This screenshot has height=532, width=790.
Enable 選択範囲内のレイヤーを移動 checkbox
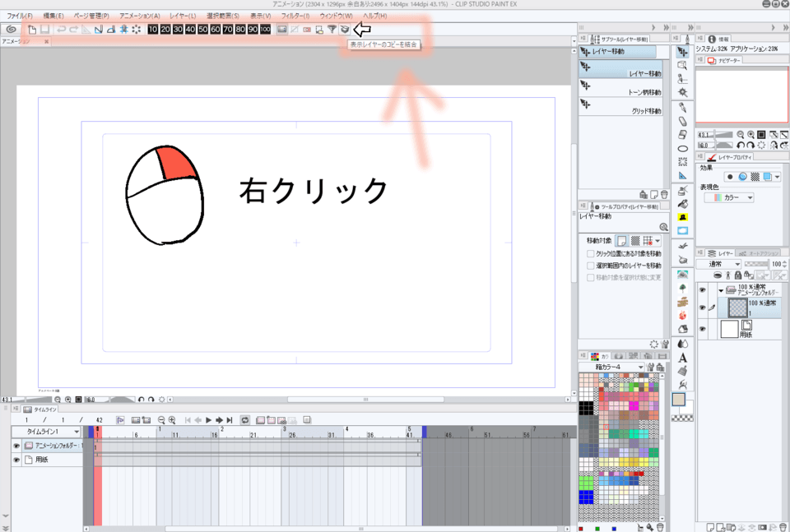pos(591,266)
